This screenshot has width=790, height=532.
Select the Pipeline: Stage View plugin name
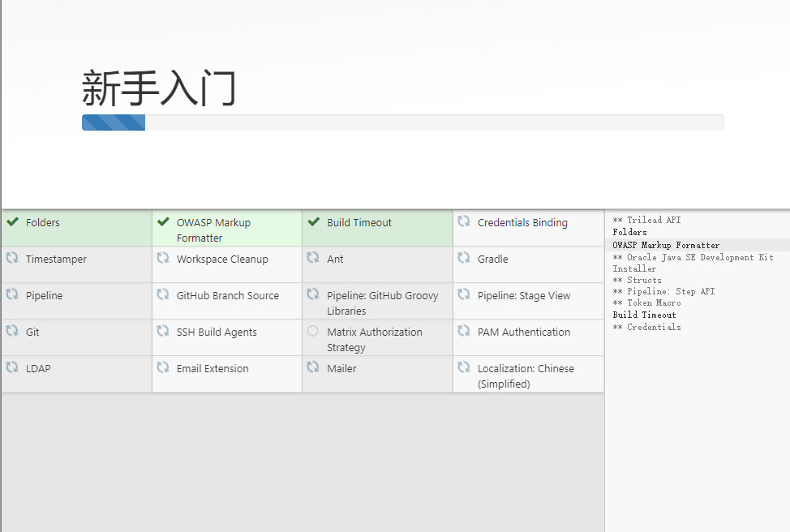[524, 296]
